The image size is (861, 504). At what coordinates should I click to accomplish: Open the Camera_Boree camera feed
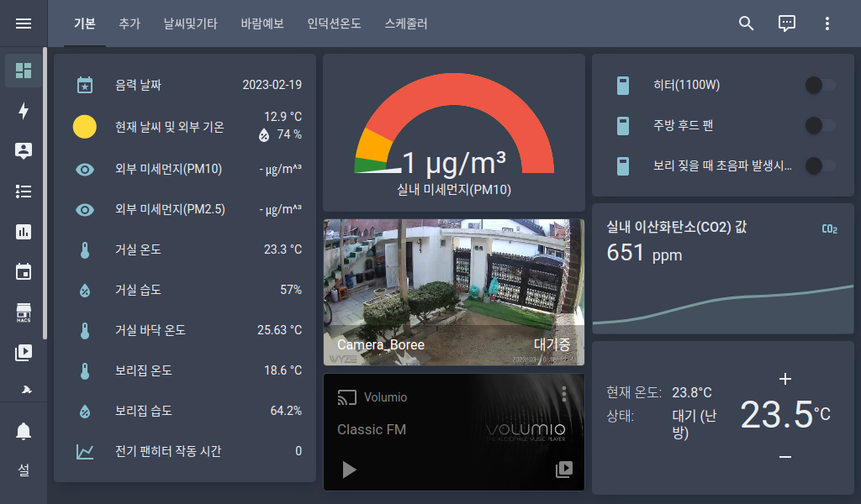[x=454, y=292]
